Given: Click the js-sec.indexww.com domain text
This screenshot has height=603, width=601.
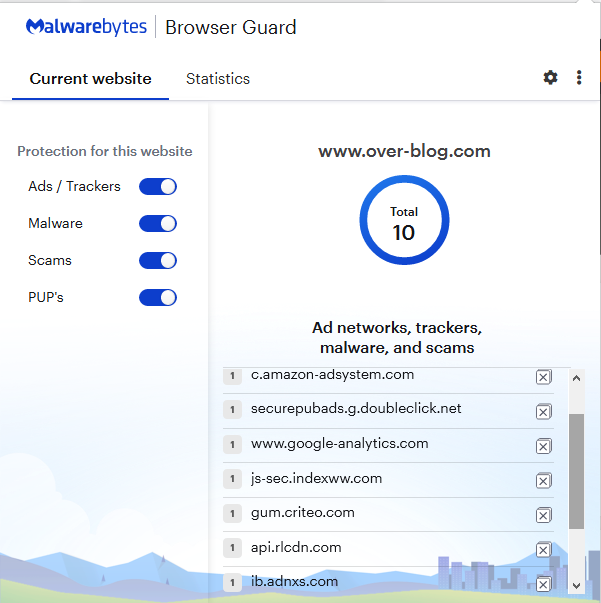Looking at the screenshot, I should point(316,478).
